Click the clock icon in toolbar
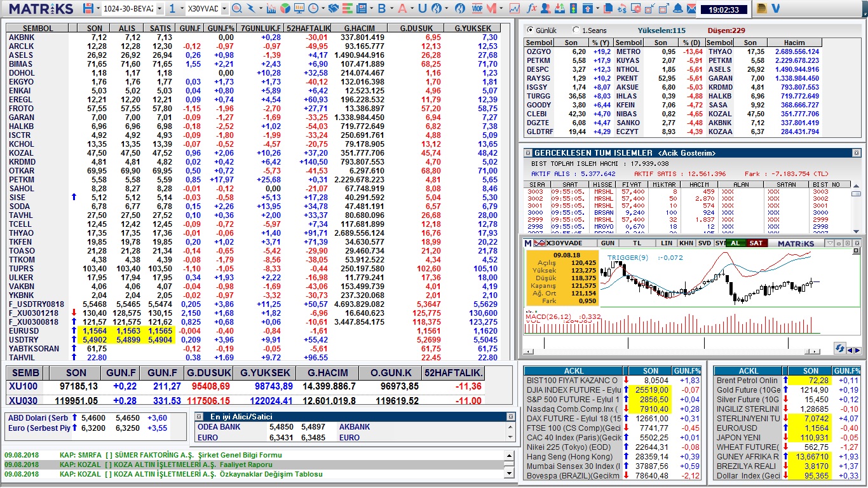Screen dimensions: 868x488 tap(314, 8)
